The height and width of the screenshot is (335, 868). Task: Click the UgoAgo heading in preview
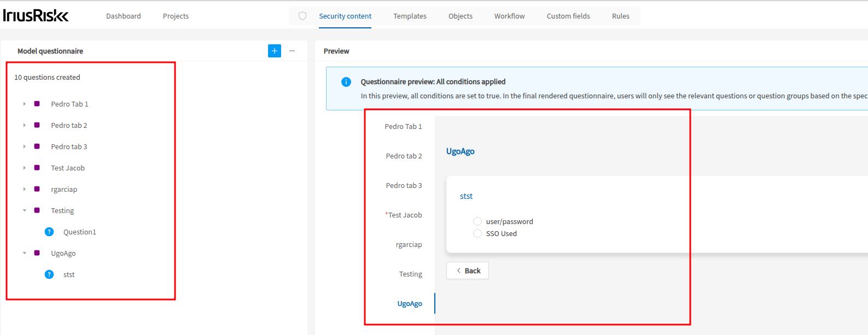(x=461, y=151)
